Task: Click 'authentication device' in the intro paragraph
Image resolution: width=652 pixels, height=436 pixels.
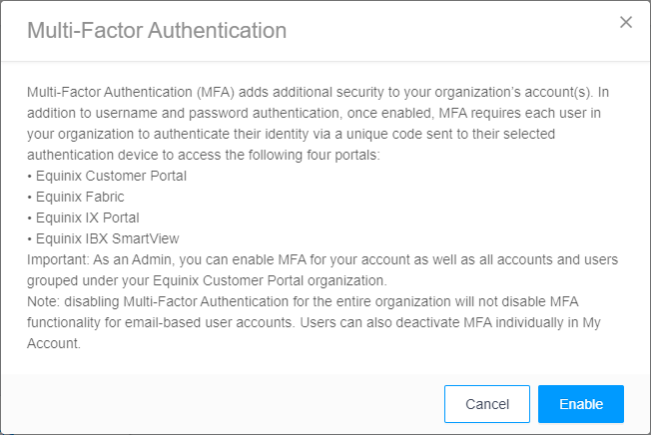Action: point(98,154)
